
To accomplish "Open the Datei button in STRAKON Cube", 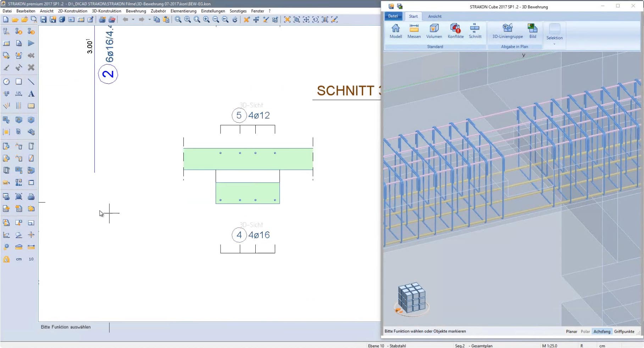I will pyautogui.click(x=393, y=16).
